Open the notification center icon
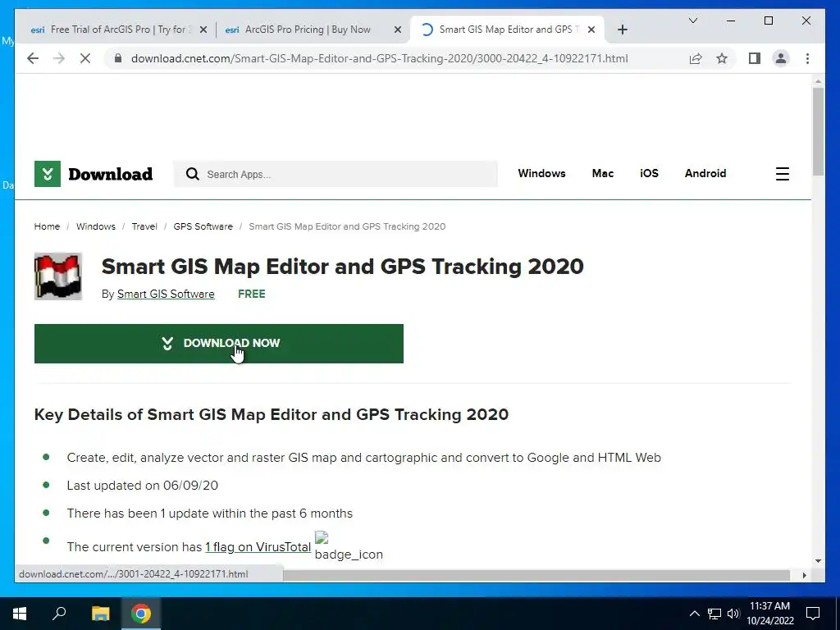Viewport: 840px width, 630px height. click(x=813, y=614)
